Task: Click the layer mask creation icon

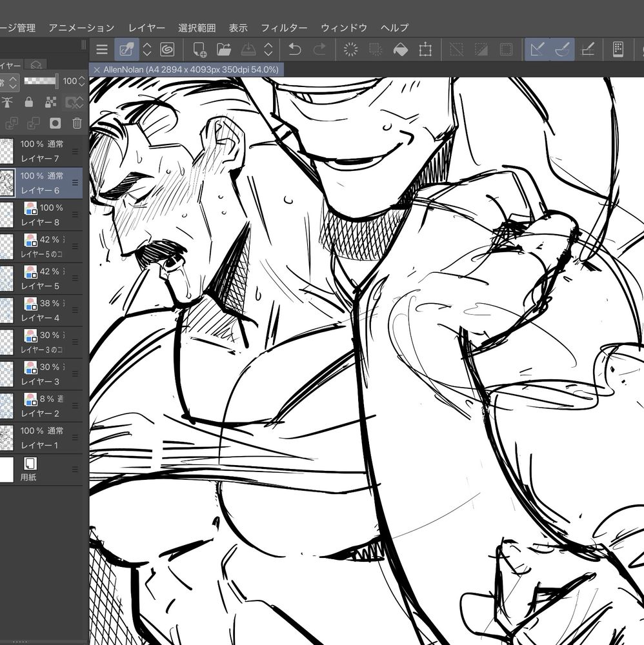Action: coord(55,123)
